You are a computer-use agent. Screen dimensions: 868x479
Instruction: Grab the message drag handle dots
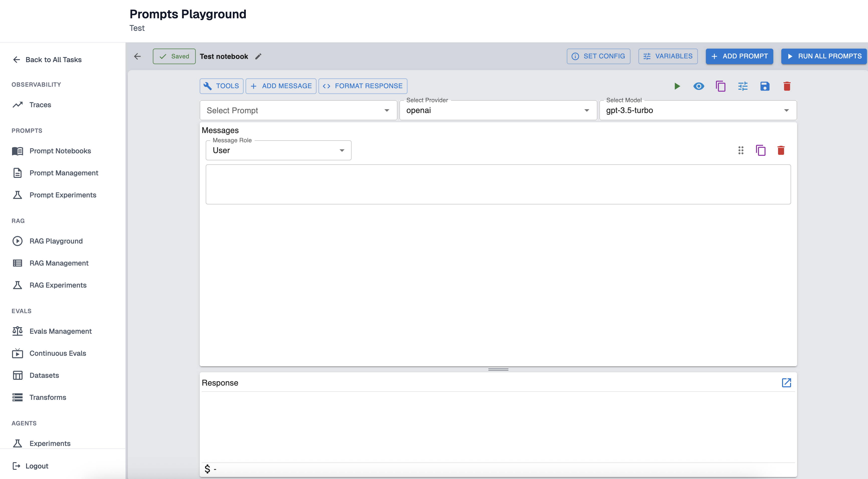point(741,150)
